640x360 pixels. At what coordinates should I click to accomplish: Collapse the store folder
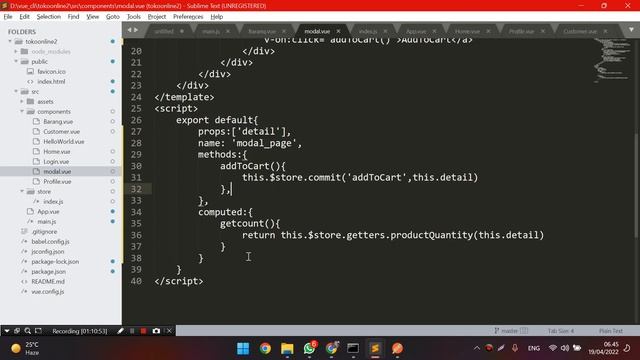(22, 191)
